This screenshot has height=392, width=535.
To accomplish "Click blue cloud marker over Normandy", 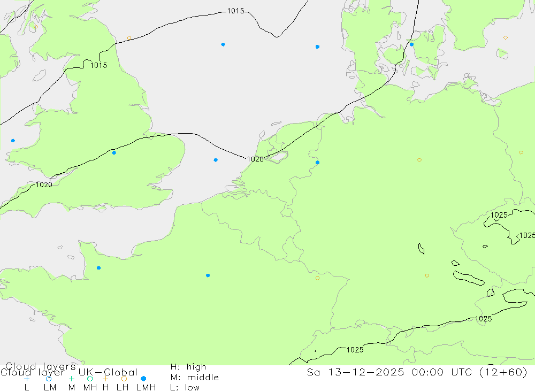I will click(x=98, y=268).
